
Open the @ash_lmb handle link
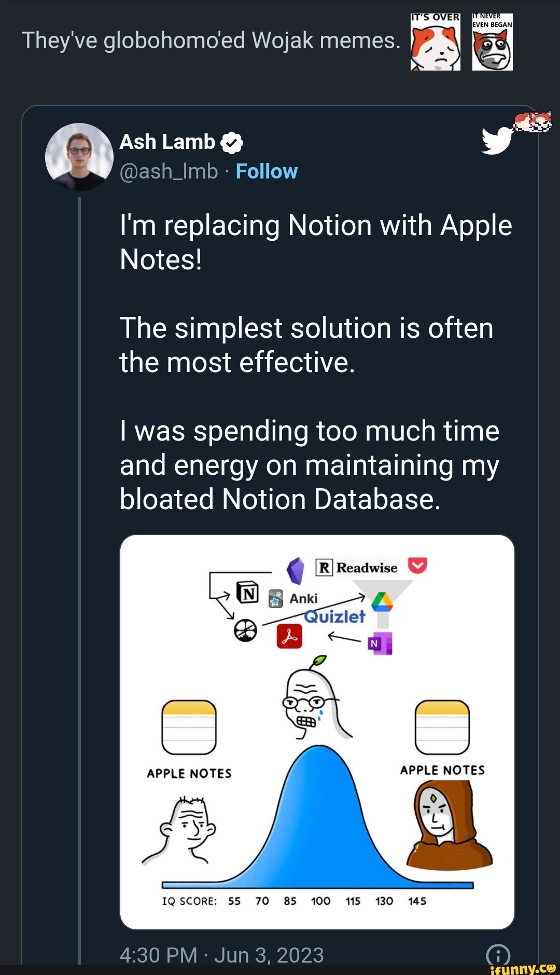coord(169,171)
